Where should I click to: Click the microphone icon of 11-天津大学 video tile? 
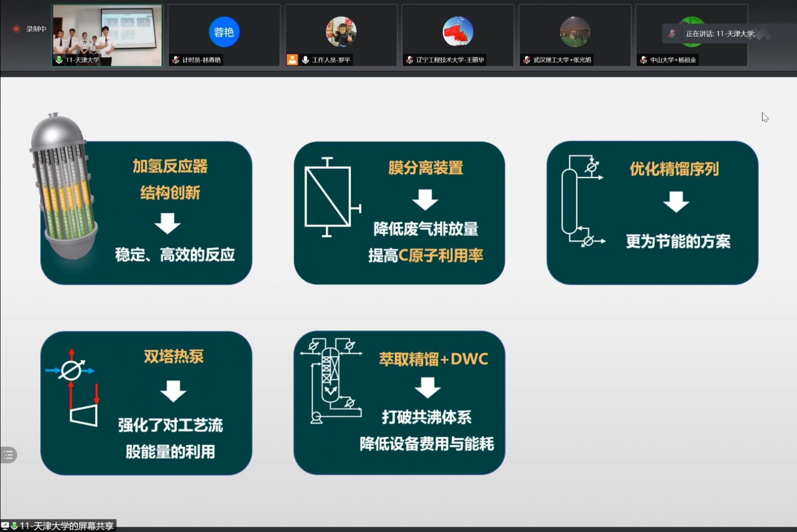tap(59, 60)
